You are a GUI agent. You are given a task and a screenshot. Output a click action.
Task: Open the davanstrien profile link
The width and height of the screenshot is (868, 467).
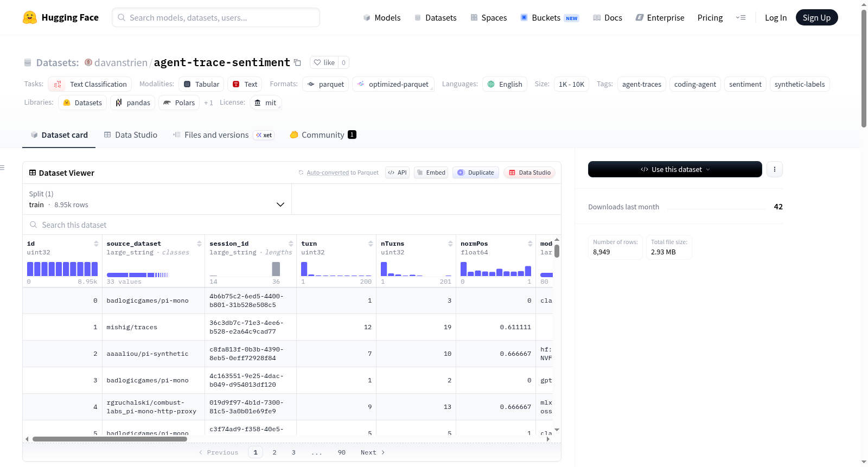tap(121, 62)
